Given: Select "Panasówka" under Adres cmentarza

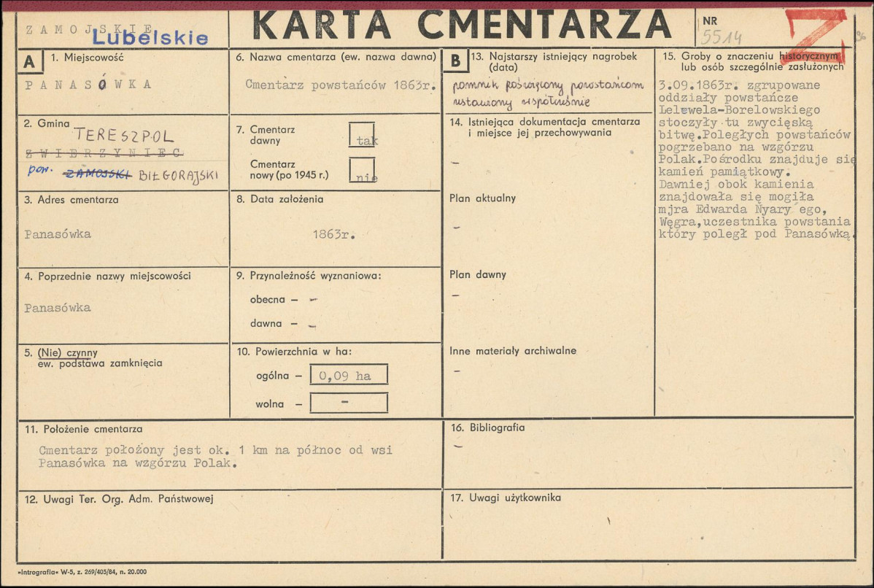Looking at the screenshot, I should (58, 234).
